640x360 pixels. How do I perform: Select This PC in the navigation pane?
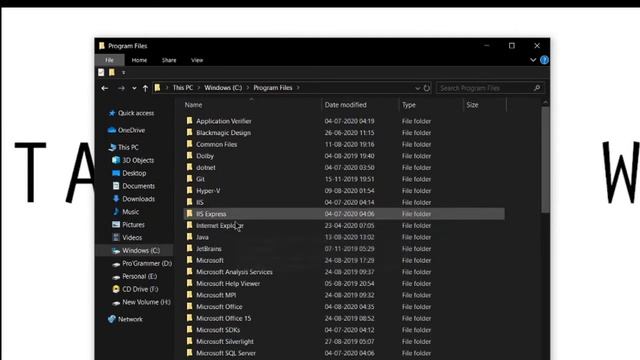tap(128, 147)
